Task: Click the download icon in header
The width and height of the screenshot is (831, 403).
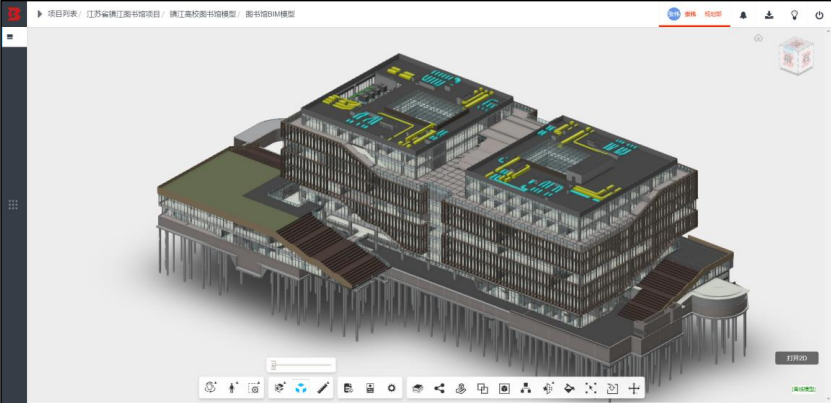Action: (x=769, y=15)
